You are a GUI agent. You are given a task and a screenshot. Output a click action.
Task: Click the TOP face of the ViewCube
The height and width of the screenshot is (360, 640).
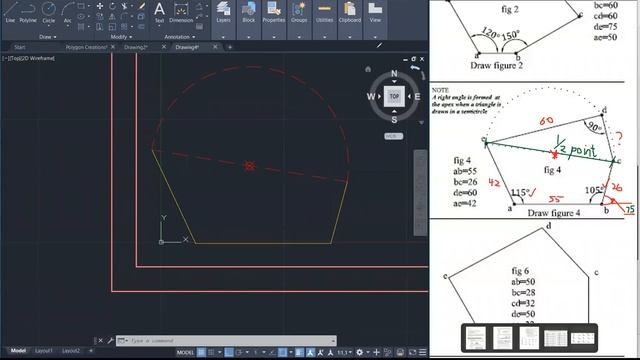click(x=394, y=96)
